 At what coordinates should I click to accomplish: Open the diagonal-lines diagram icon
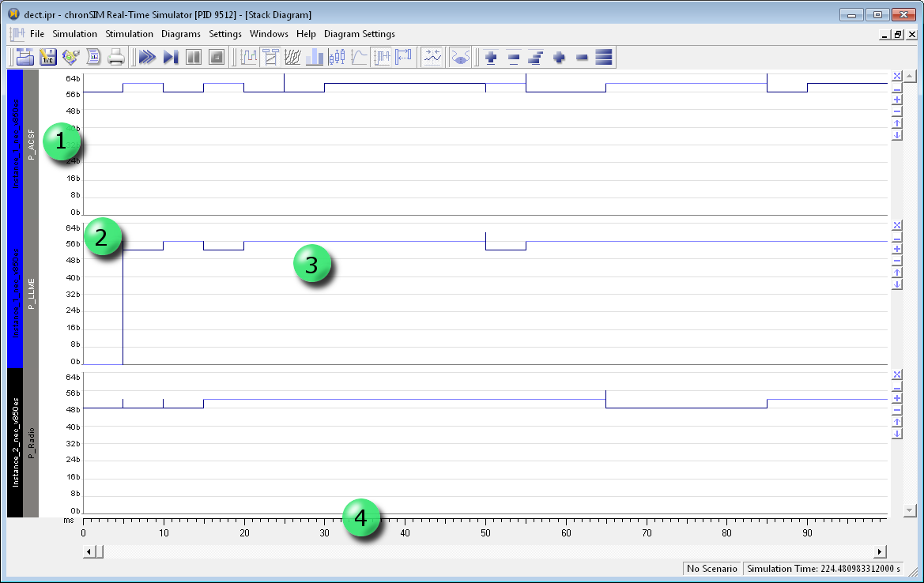point(292,57)
